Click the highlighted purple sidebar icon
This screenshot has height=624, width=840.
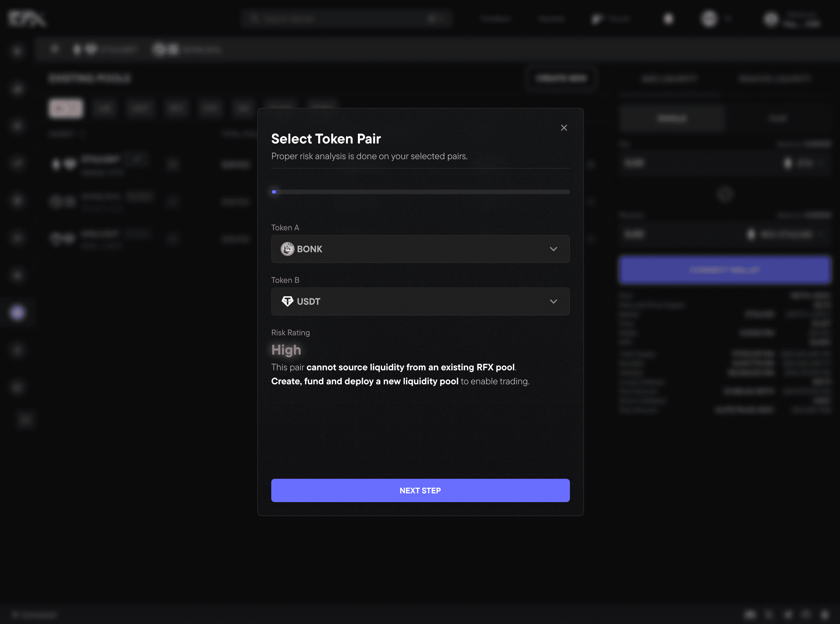point(17,312)
